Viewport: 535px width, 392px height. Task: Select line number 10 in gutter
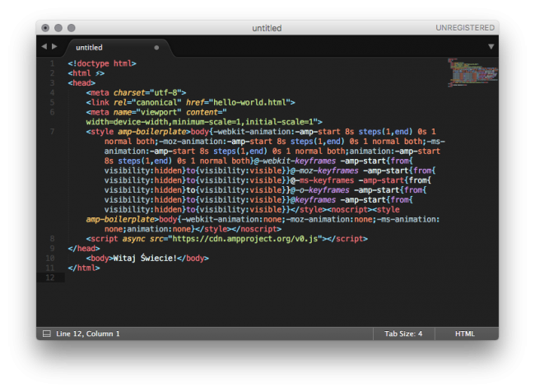tap(50, 258)
